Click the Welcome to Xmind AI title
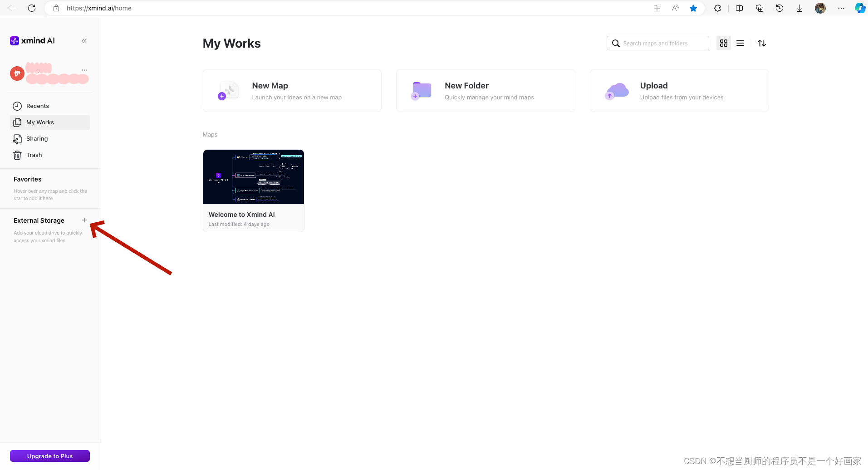This screenshot has height=470, width=868. pos(242,215)
